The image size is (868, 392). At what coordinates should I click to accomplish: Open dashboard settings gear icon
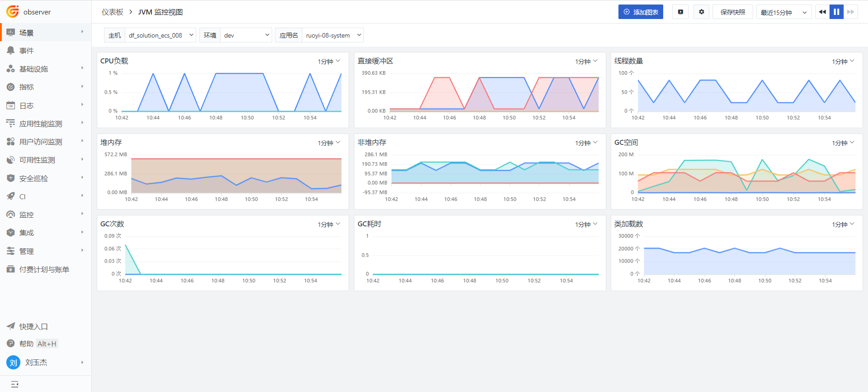701,12
